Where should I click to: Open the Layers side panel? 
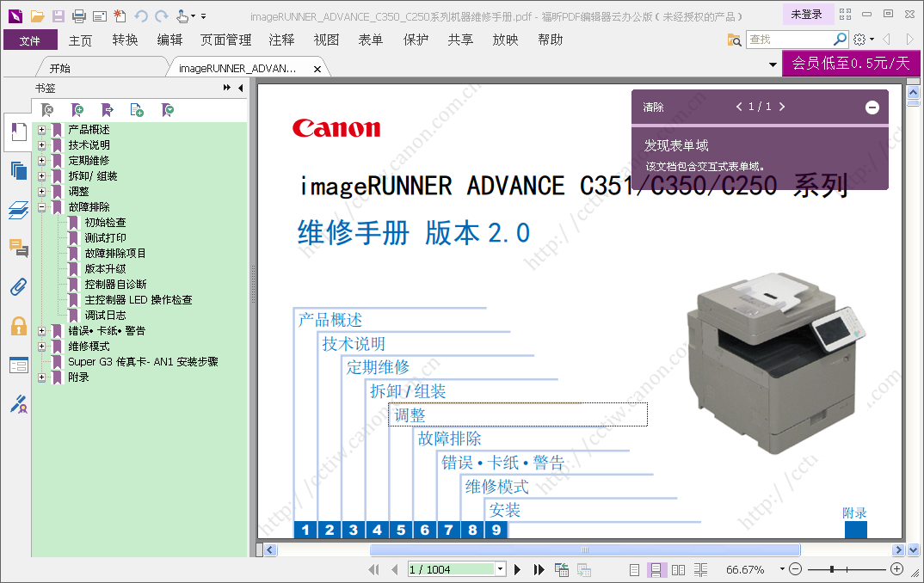point(18,210)
